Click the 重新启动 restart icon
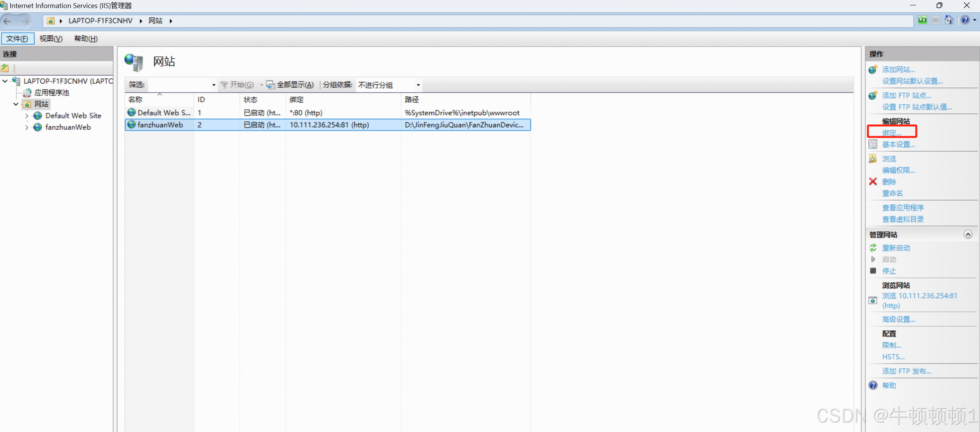This screenshot has width=980, height=432. [873, 248]
